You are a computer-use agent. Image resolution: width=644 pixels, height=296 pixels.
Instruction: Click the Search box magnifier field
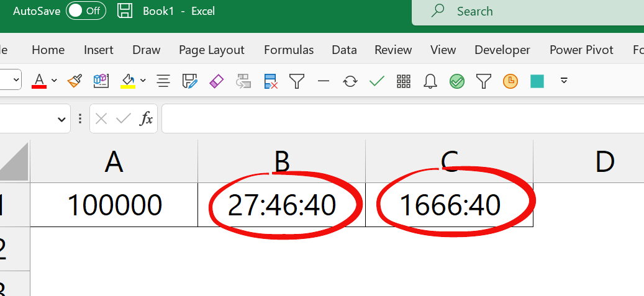click(528, 12)
